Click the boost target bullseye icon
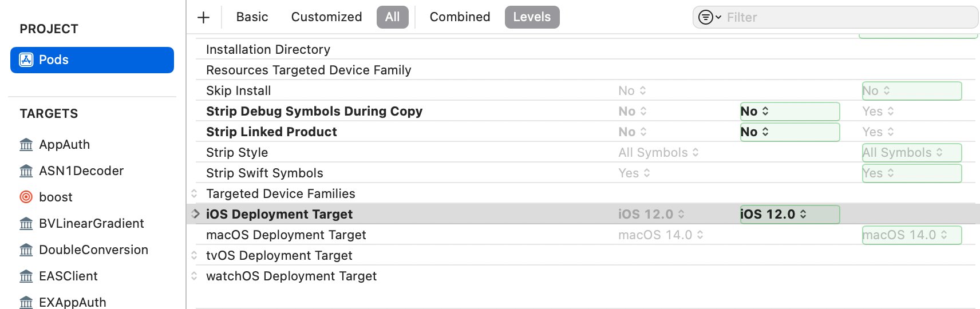 click(x=26, y=197)
